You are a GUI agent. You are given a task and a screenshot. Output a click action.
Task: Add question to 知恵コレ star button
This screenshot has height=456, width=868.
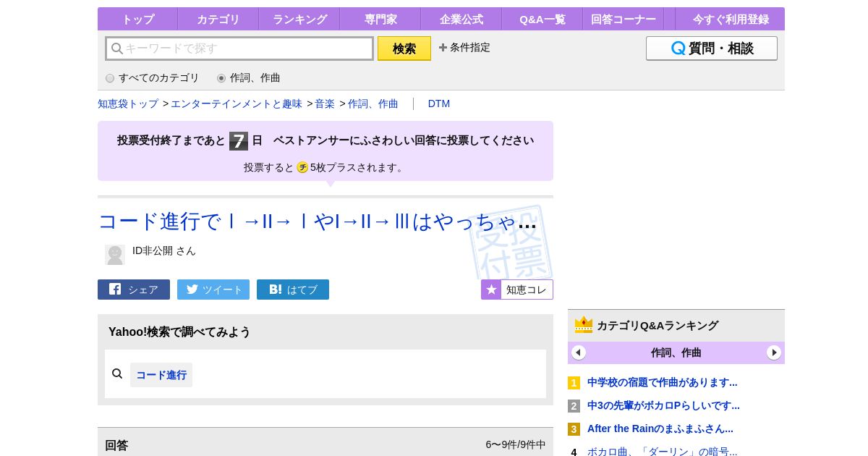point(517,290)
